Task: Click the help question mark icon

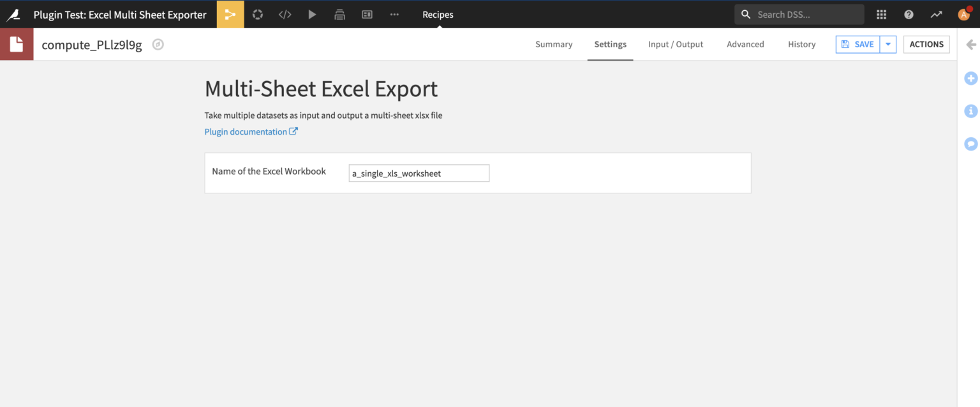Action: click(909, 14)
